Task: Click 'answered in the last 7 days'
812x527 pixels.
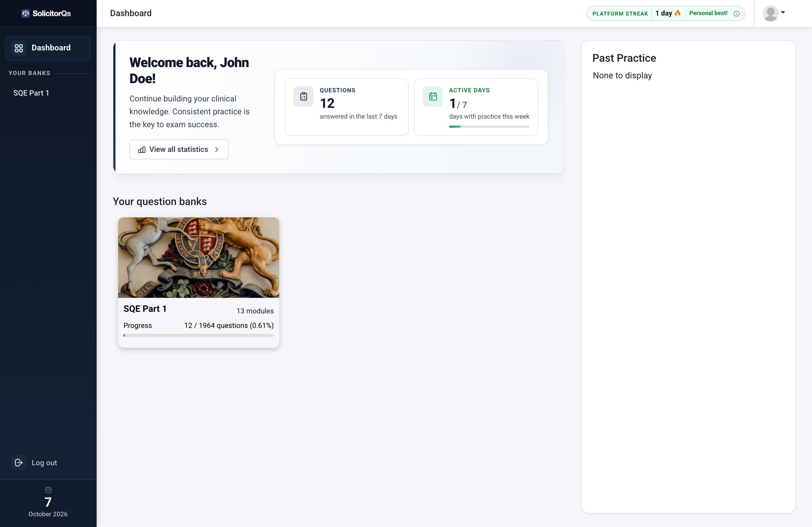Action: coord(358,116)
